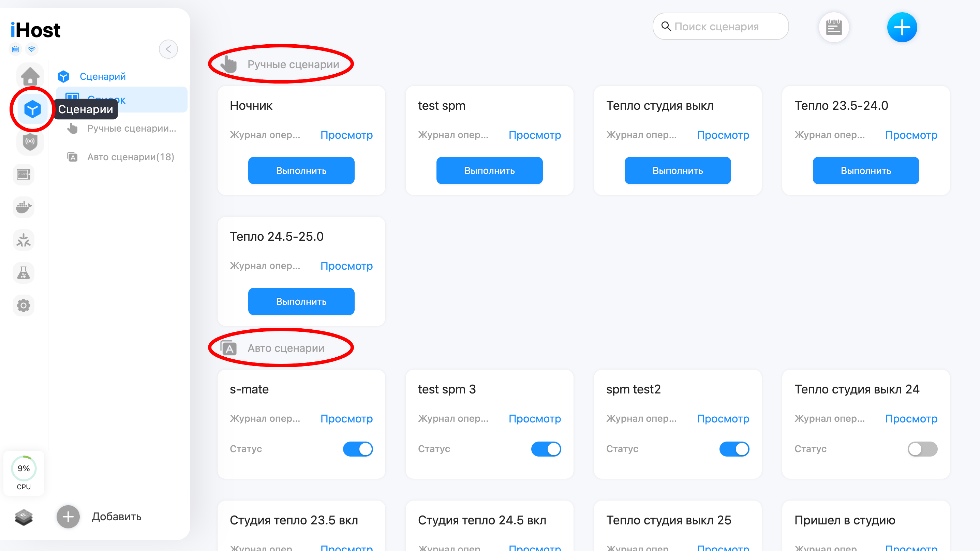Select the Список menu item
This screenshot has width=980, height=551.
(x=121, y=100)
